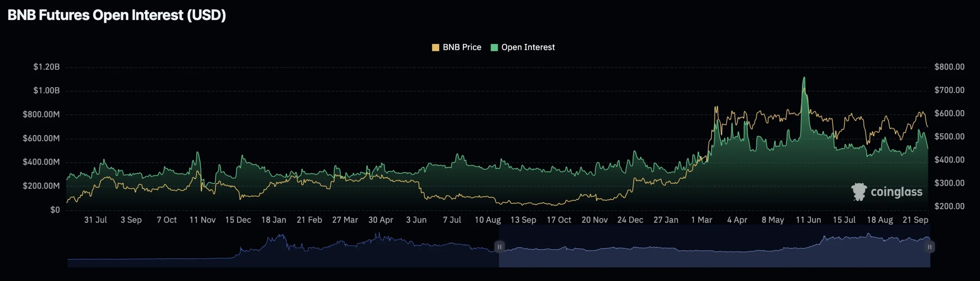The width and height of the screenshot is (980, 281).
Task: Click the $200.00 right price axis label
Action: [949, 206]
